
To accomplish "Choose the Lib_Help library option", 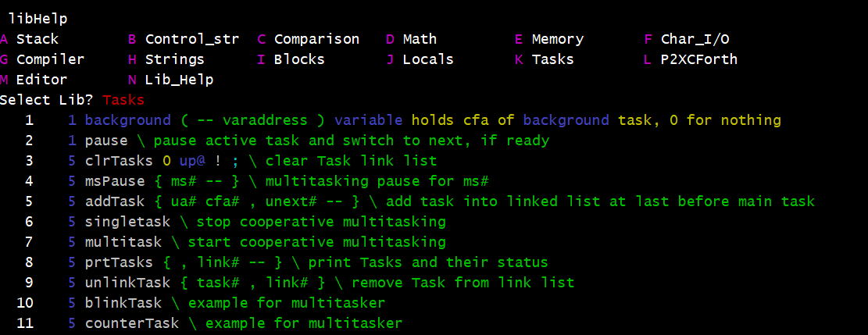I will 179,80.
